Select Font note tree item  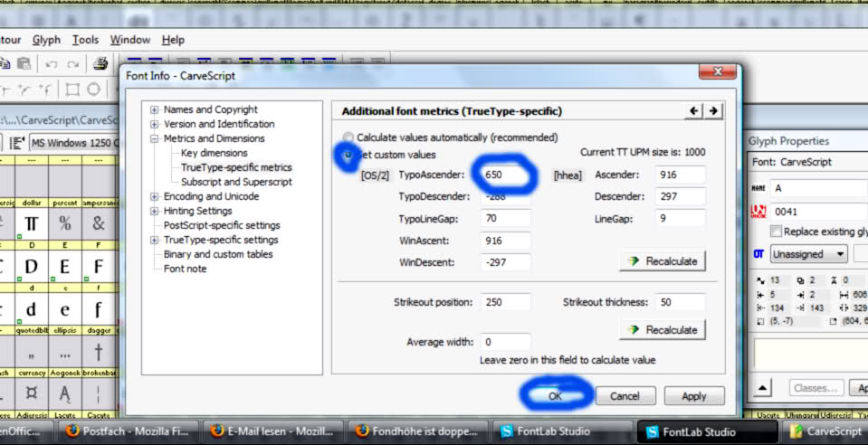tap(185, 269)
